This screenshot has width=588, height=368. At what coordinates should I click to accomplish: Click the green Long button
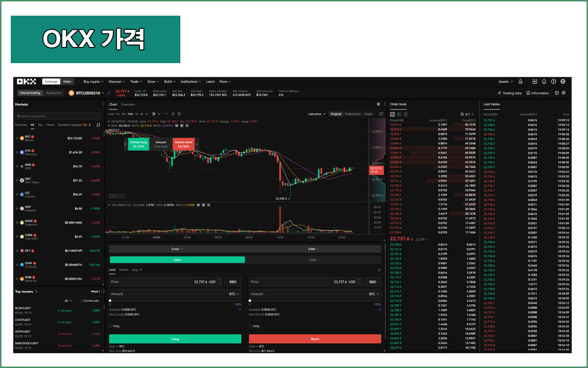(175, 339)
